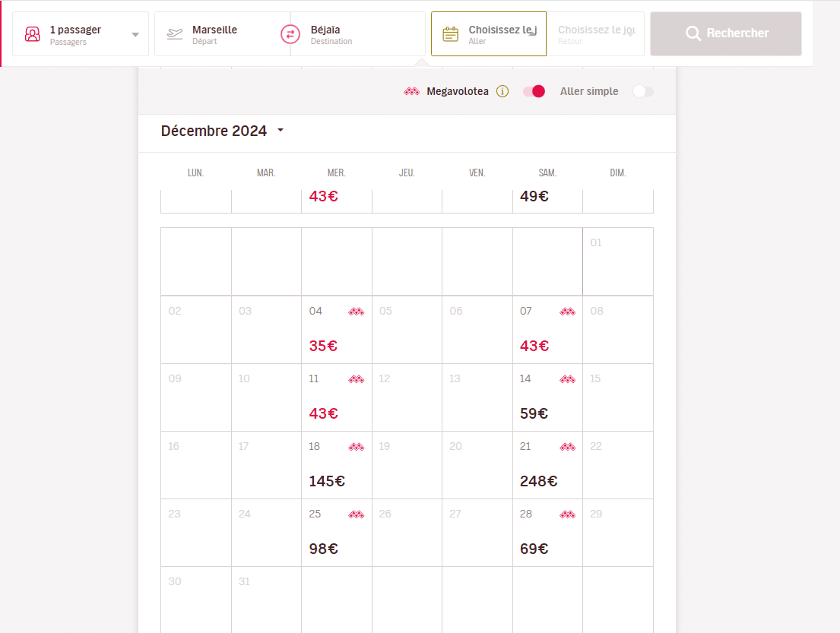Click the Retour date field
This screenshot has width=840, height=633.
(x=597, y=34)
